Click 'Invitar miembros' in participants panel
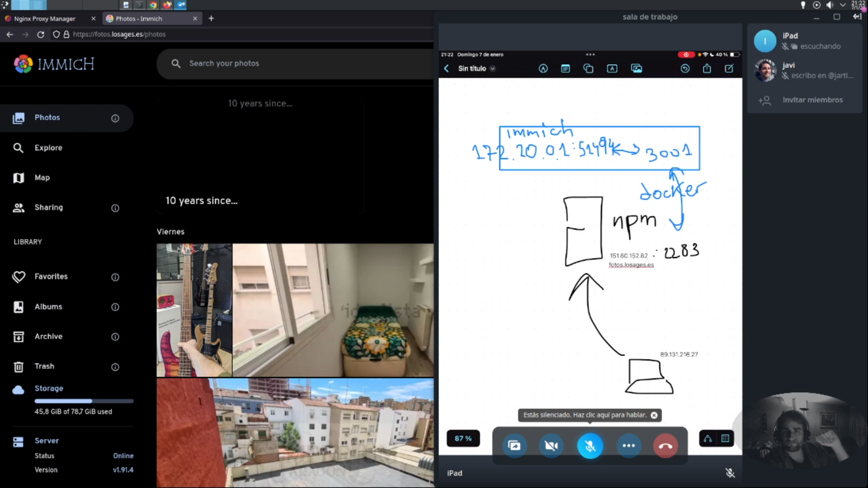The image size is (868, 488). coord(812,100)
